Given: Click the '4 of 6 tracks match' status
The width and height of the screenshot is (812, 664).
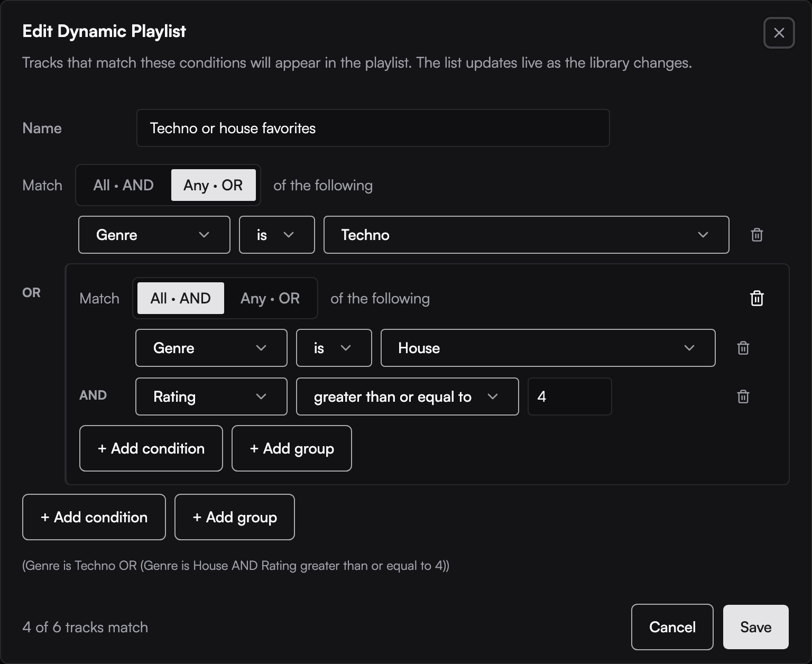Looking at the screenshot, I should pos(85,627).
